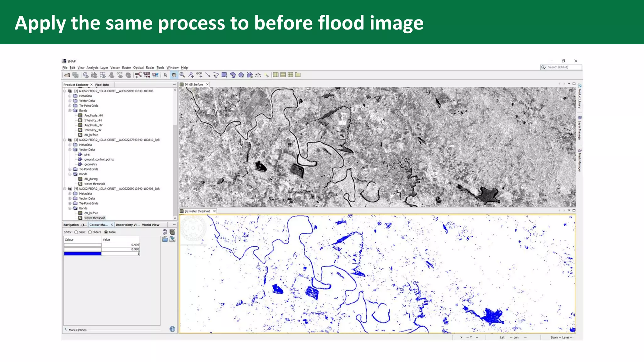Select the Draw polygon tool
The image size is (644, 362).
coord(233,75)
